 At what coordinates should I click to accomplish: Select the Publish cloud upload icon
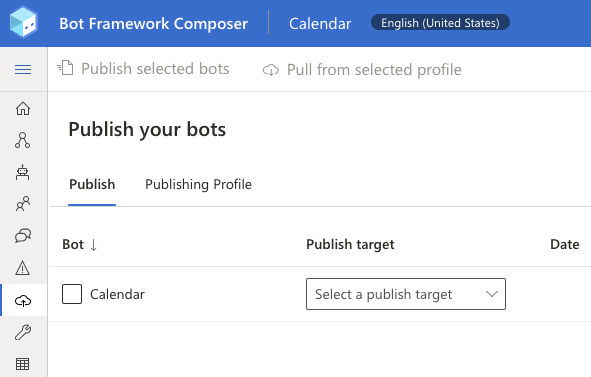coord(23,300)
